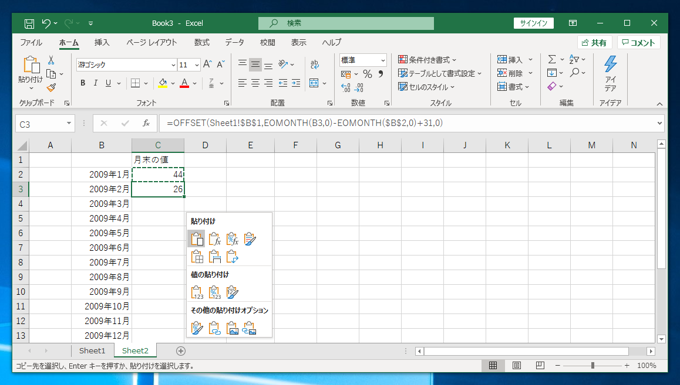Choose Keep Source Formatting paste icon
This screenshot has width=680, height=385.
250,239
